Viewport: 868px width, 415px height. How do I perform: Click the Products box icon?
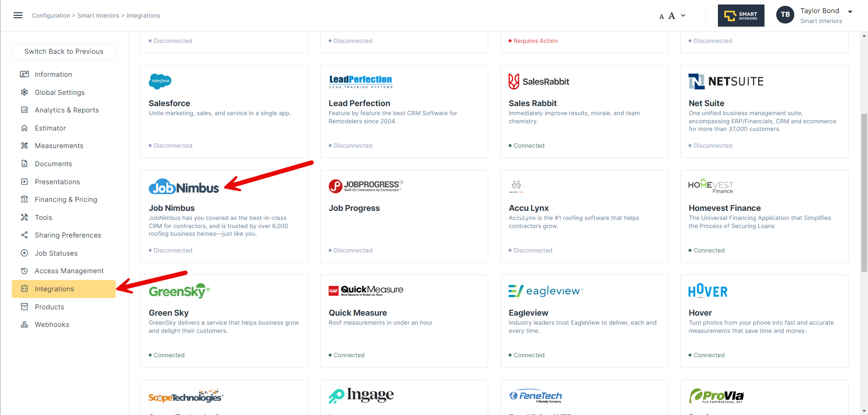24,307
